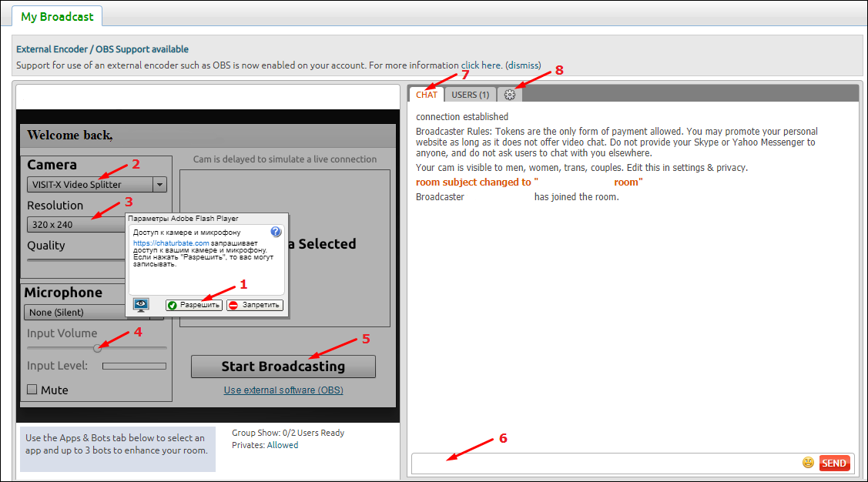Click the Flash privacy monitor eye icon
This screenshot has height=482, width=868.
[141, 305]
